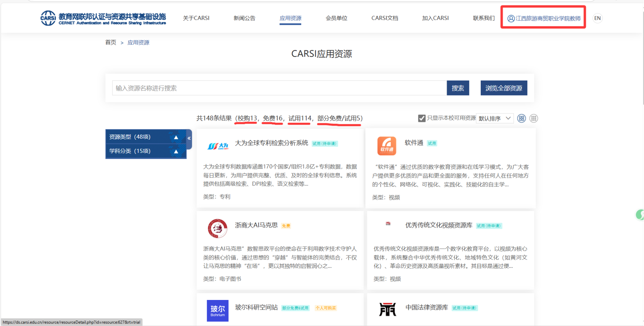Collapse the filter sidebar with double-arrow
This screenshot has height=326, width=644.
[189, 138]
